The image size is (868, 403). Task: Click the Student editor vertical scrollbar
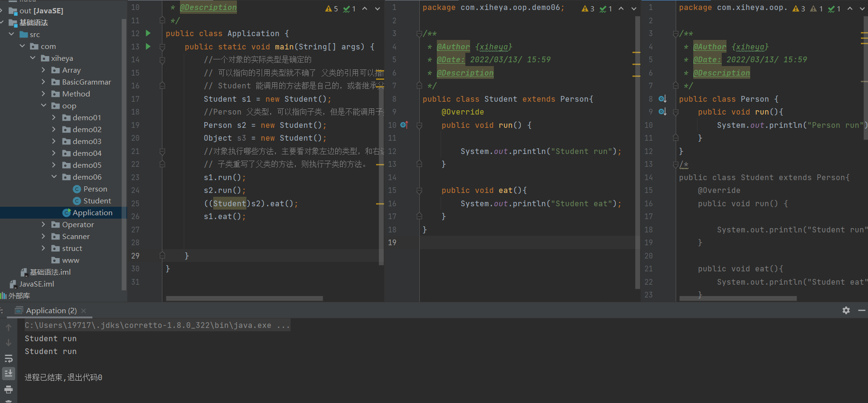pyautogui.click(x=637, y=152)
